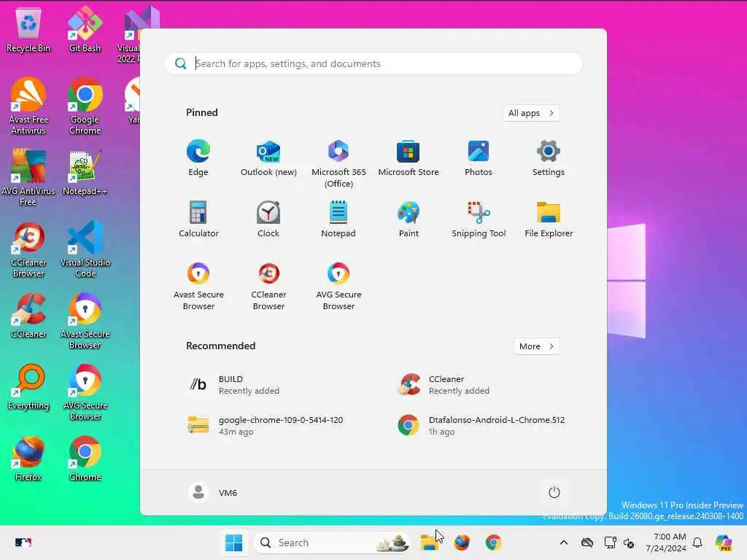Focus the Start menu search field
This screenshot has width=747, height=560.
(x=373, y=63)
